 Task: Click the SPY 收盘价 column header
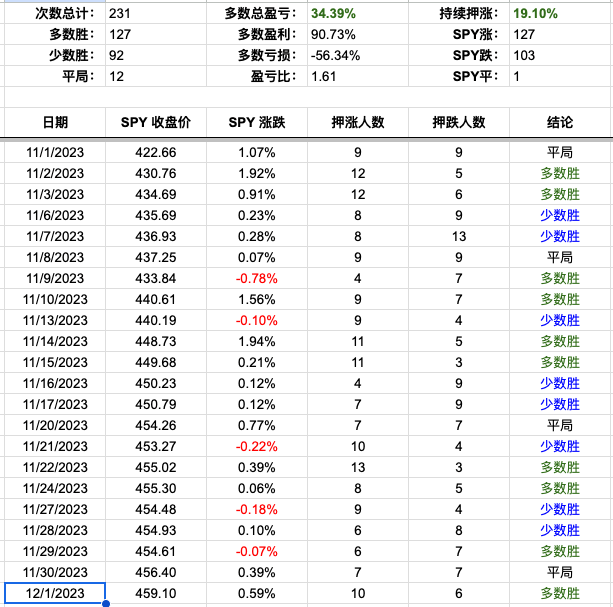point(156,122)
